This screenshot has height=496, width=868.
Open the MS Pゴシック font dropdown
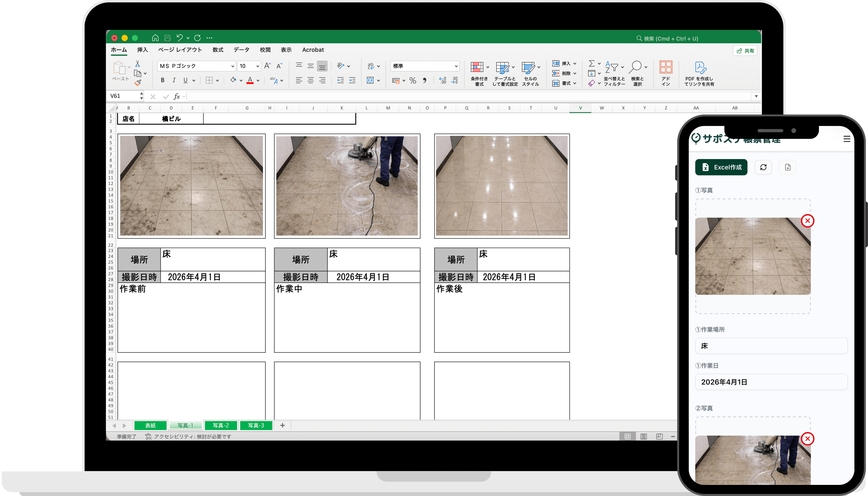point(233,66)
